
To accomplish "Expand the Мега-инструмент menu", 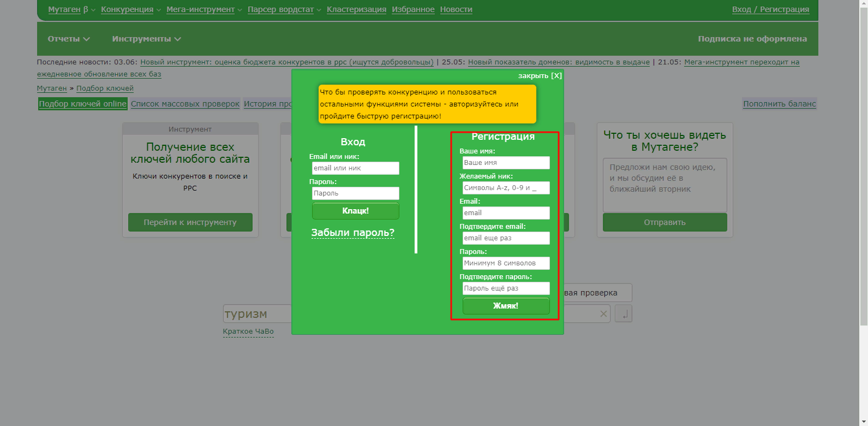I will (x=204, y=9).
